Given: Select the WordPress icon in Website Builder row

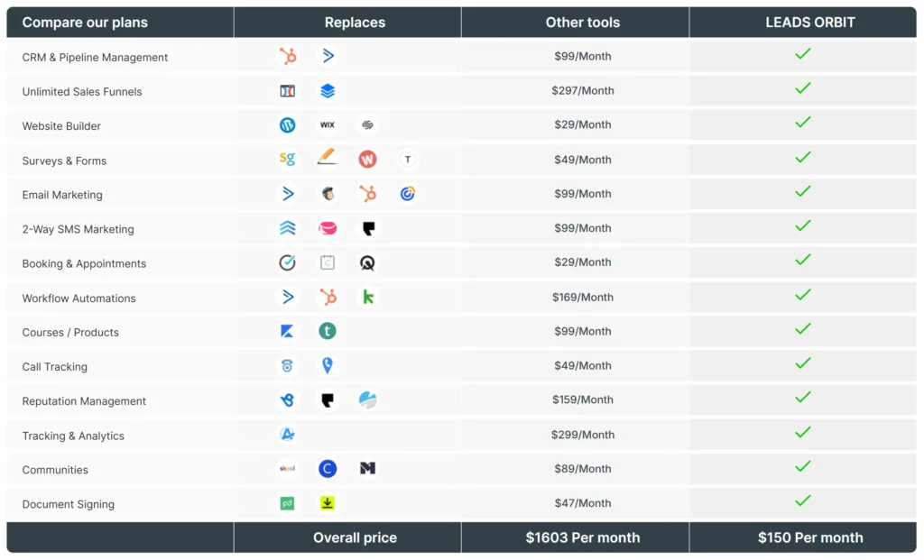Looking at the screenshot, I should click(288, 124).
